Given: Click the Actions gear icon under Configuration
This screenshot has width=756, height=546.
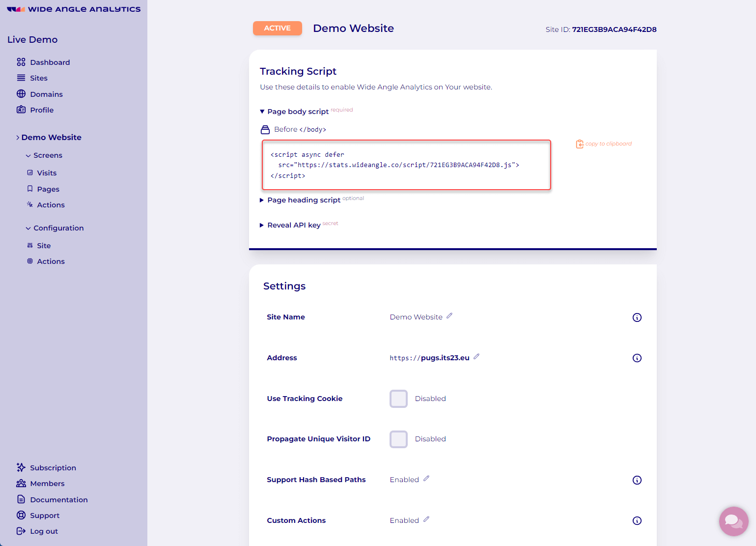Looking at the screenshot, I should tap(30, 261).
